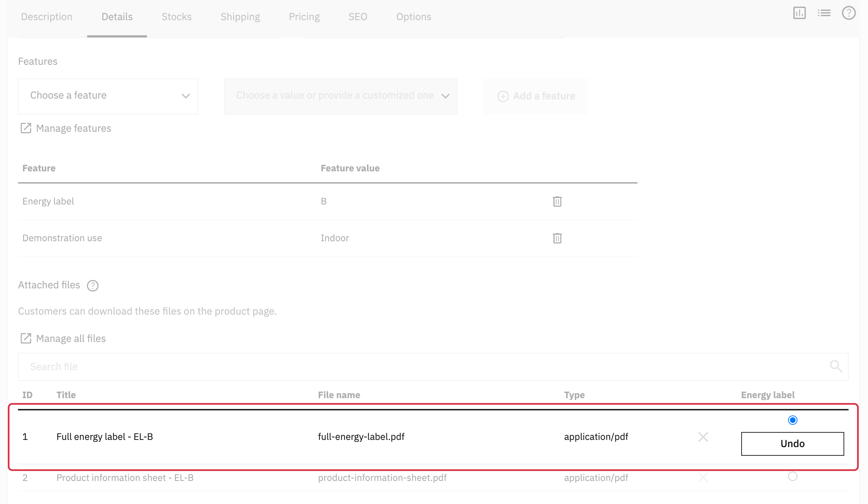
Task: Click the title Product information sheet - EL-B
Action: click(x=125, y=478)
